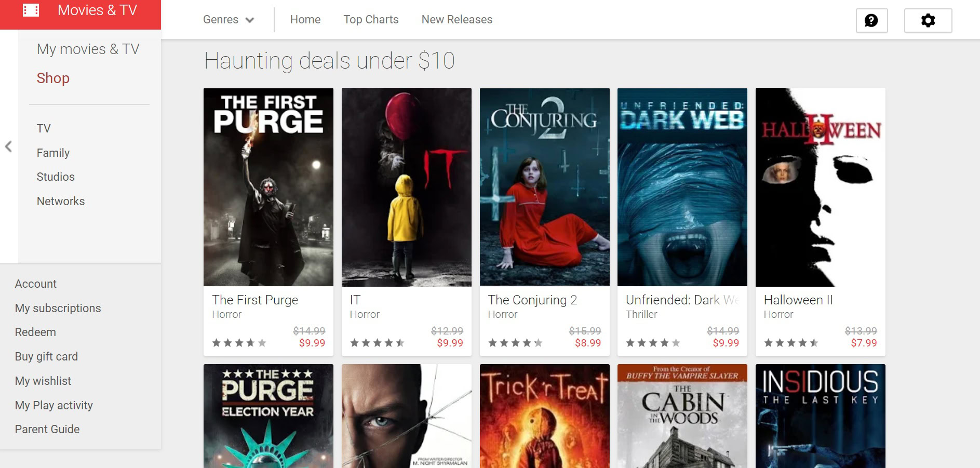Click Unfriended: Dark Web star rating
Viewport: 980px width, 468px height.
pos(653,343)
